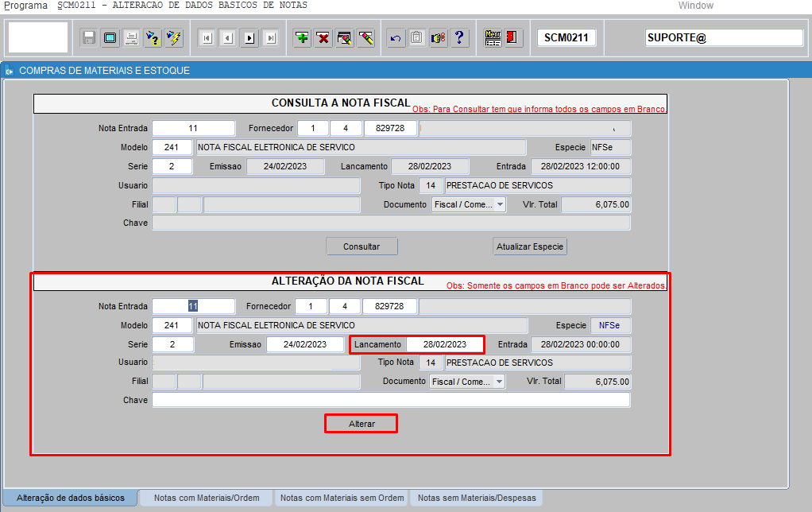Switch to Alteração de dados básicos tab
Screen dimensions: 812x512
coord(71,498)
